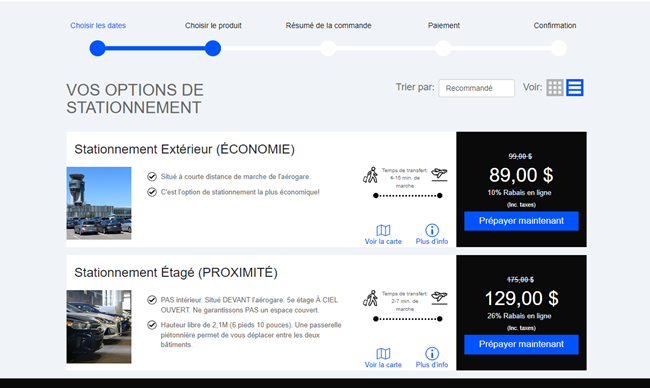Click struck-through '99,00 $' price
650x388 pixels.
[520, 156]
